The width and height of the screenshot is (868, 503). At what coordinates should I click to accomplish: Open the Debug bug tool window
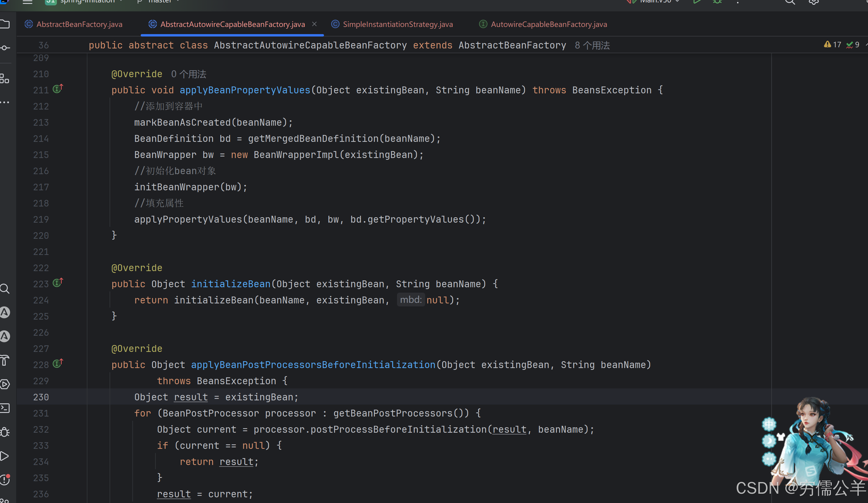pyautogui.click(x=5, y=432)
